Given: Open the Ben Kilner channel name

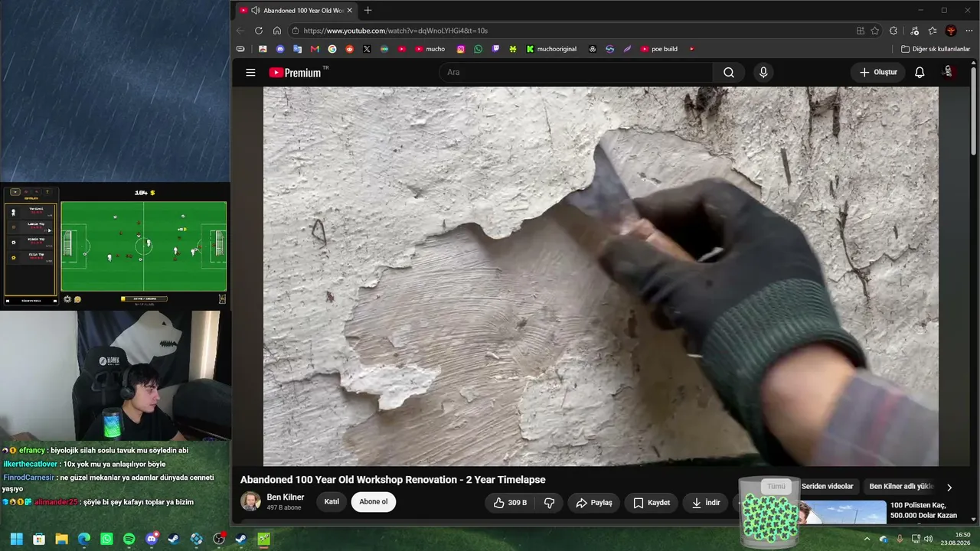Looking at the screenshot, I should [286, 497].
